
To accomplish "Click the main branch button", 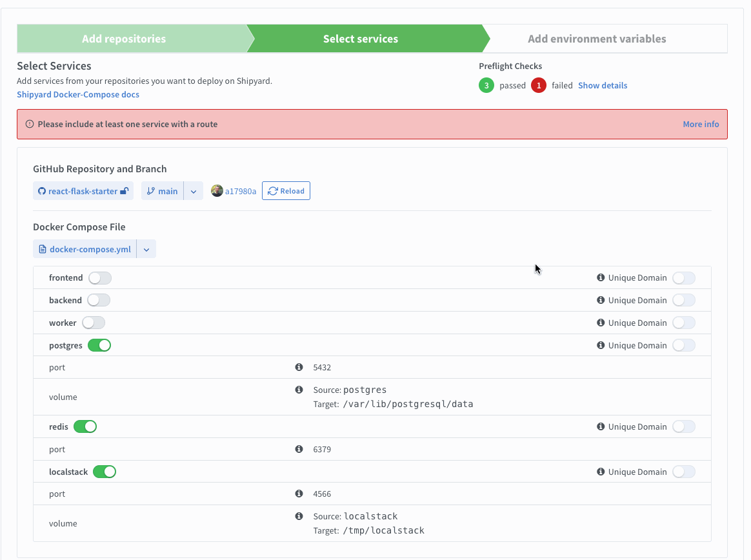I will pyautogui.click(x=163, y=191).
